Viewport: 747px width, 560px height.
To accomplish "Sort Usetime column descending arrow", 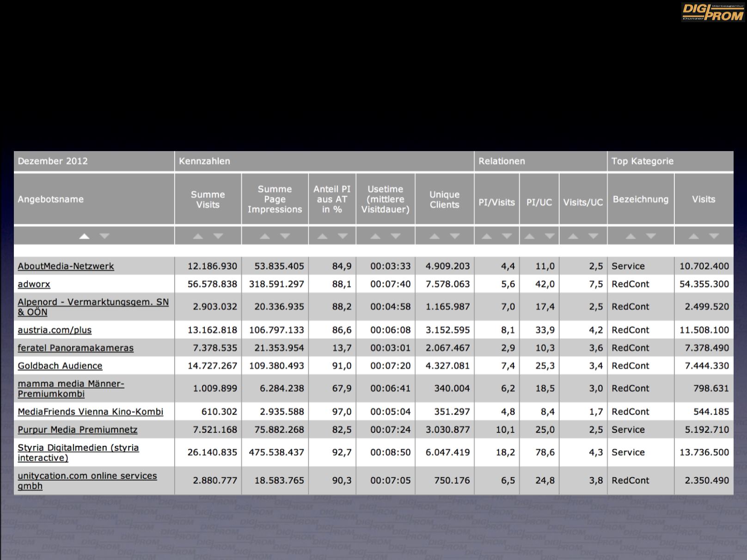I will pos(396,236).
